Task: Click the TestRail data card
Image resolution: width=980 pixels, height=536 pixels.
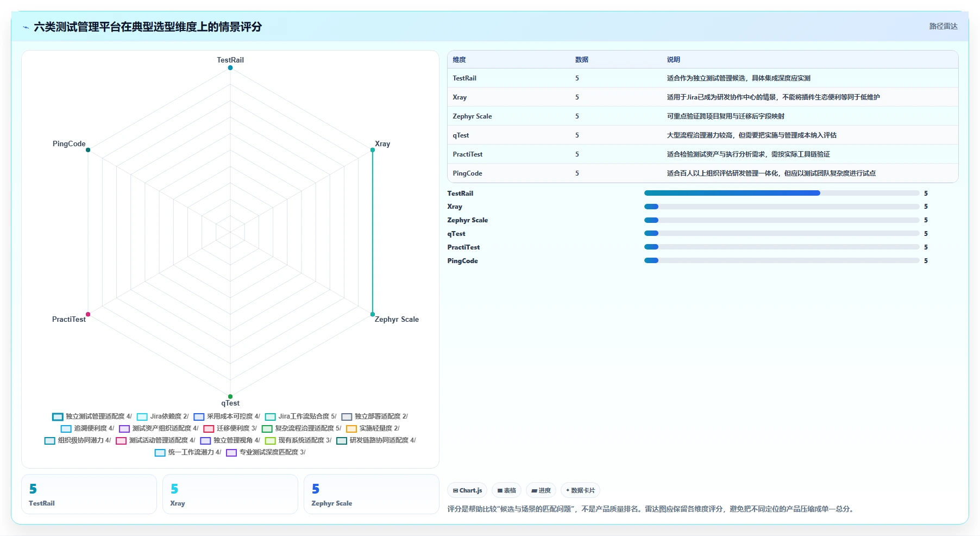Action: point(89,494)
